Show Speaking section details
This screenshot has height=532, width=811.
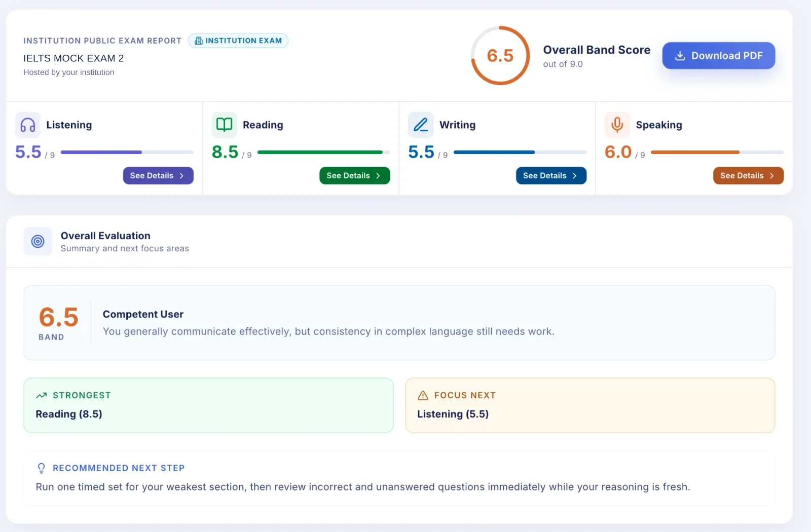coord(748,175)
